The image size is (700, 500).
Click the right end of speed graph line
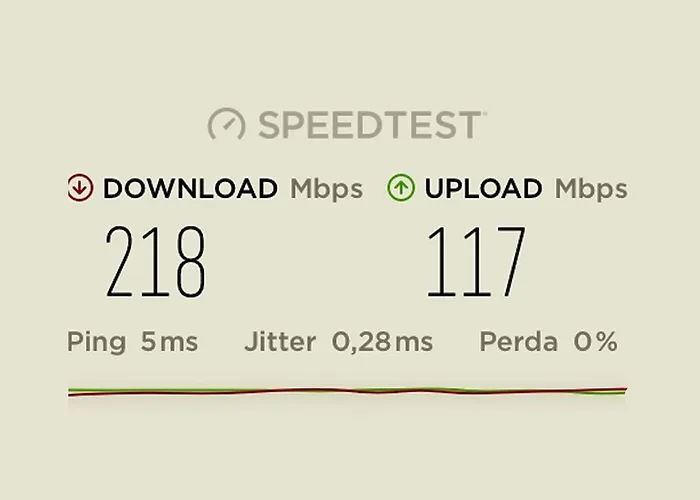[x=625, y=391]
